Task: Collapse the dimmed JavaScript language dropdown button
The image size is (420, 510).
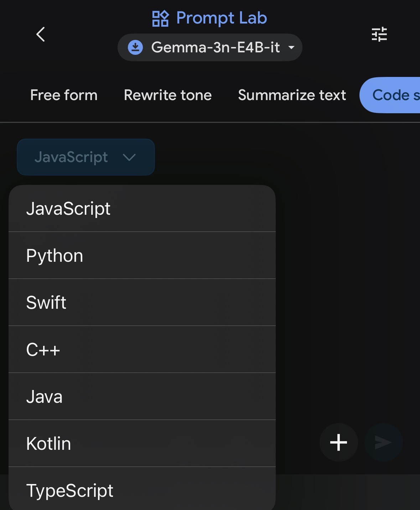Action: click(x=85, y=157)
